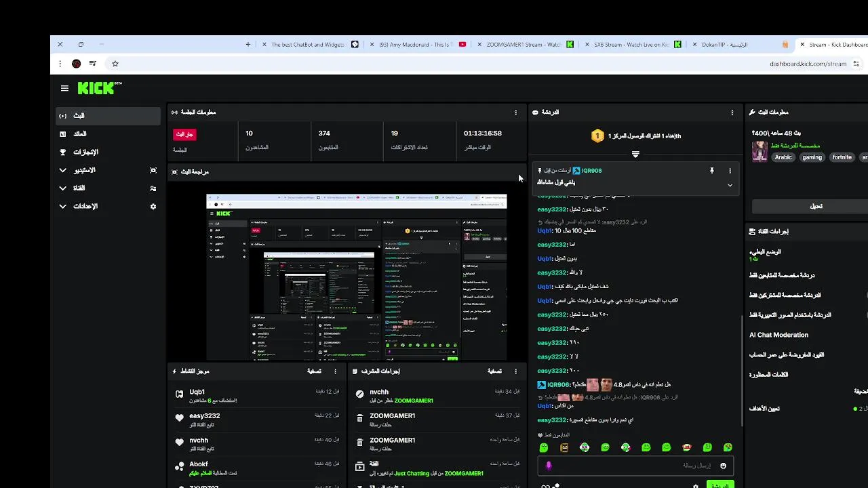Expand the القناة (Channel) sidebar section
This screenshot has width=868, height=488.
[x=63, y=188]
